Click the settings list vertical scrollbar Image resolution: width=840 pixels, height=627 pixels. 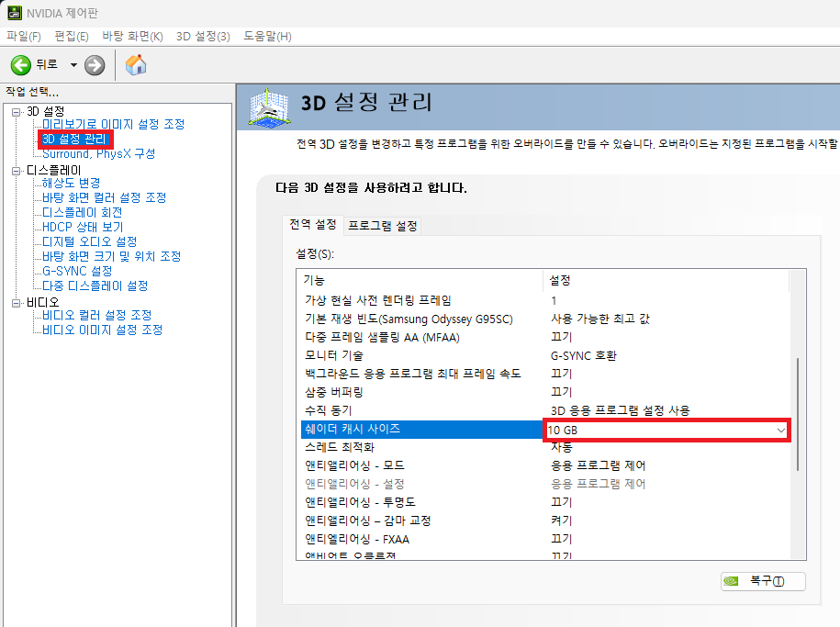[796, 413]
